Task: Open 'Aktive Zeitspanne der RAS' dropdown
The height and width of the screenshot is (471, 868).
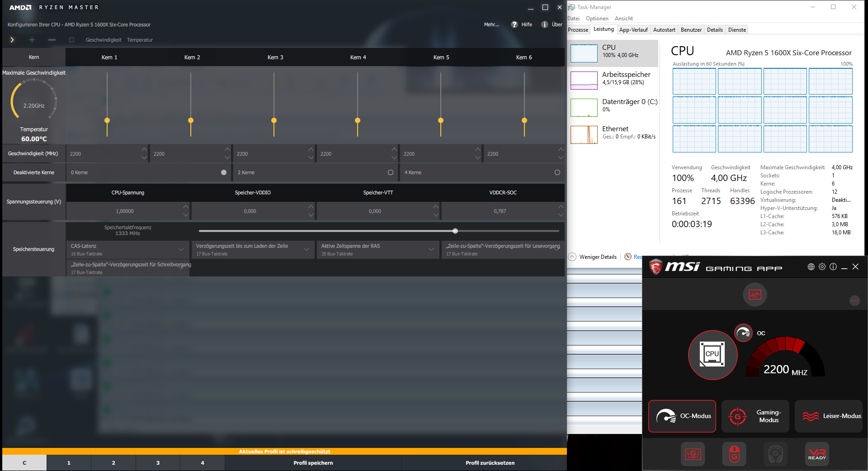Action: [378, 250]
